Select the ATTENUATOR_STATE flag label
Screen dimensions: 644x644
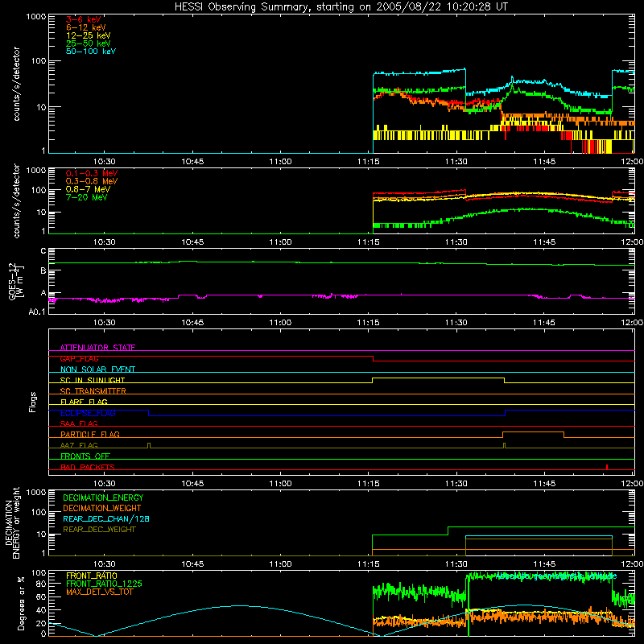point(97,348)
